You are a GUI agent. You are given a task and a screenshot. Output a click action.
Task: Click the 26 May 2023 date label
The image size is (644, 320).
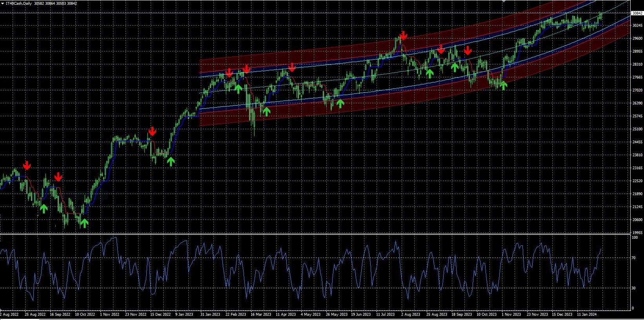(337, 315)
